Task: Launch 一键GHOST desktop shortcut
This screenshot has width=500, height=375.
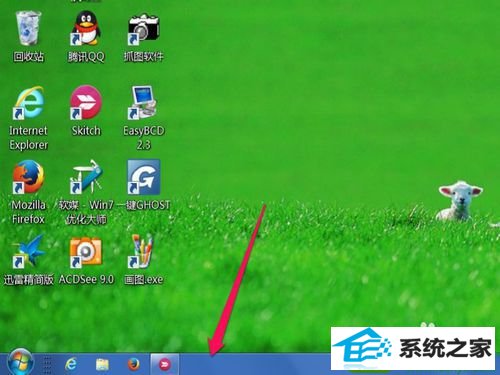Action: pyautogui.click(x=143, y=177)
